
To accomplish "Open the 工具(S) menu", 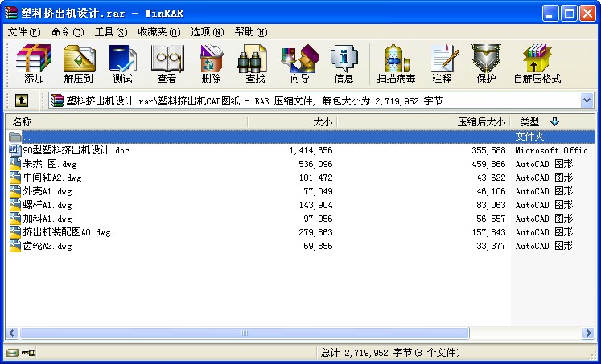I will (x=111, y=32).
